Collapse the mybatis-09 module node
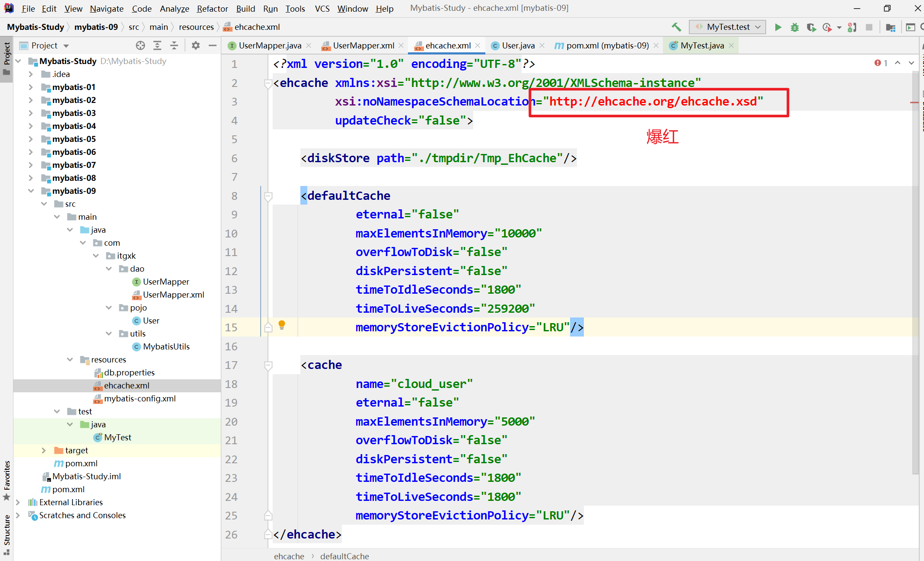This screenshot has height=561, width=924. coord(31,191)
